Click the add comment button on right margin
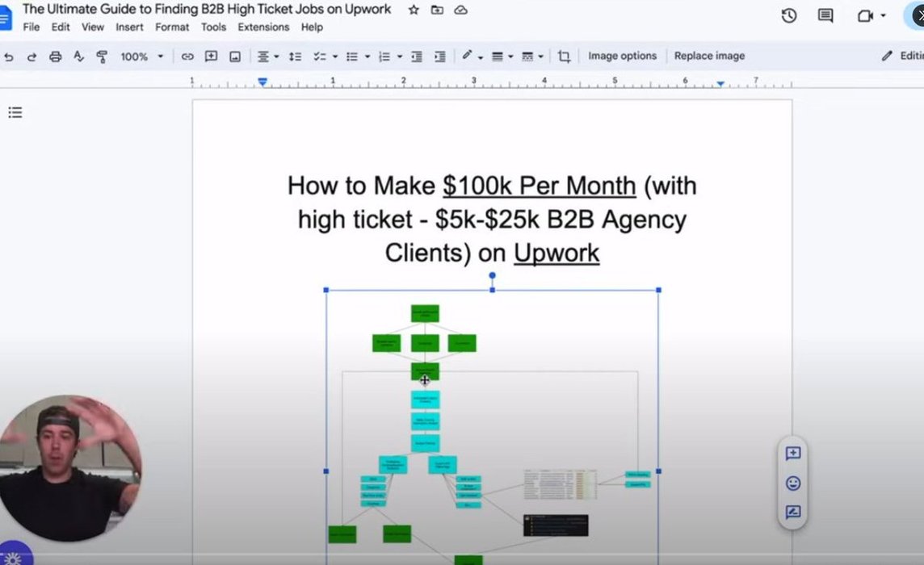Image resolution: width=924 pixels, height=565 pixels. pos(792,454)
